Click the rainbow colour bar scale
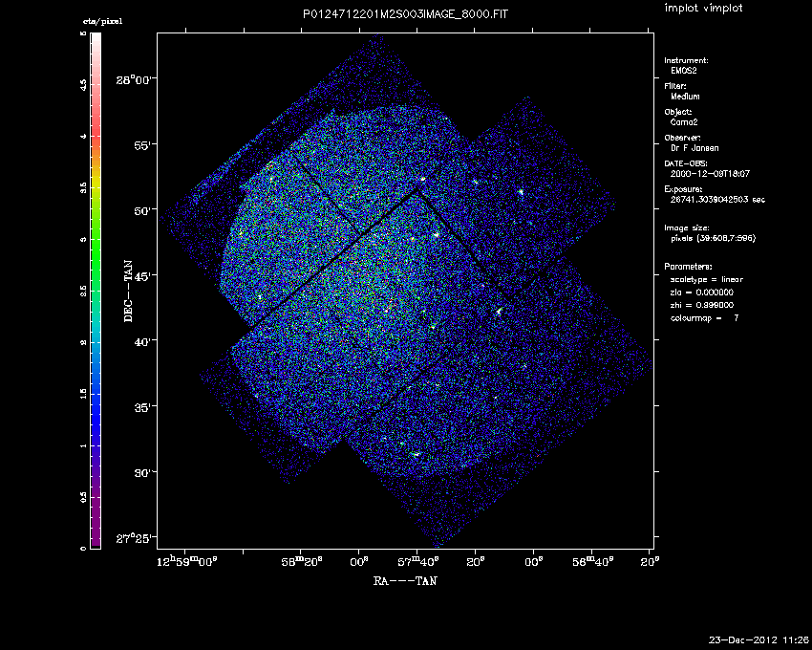 tap(96, 291)
